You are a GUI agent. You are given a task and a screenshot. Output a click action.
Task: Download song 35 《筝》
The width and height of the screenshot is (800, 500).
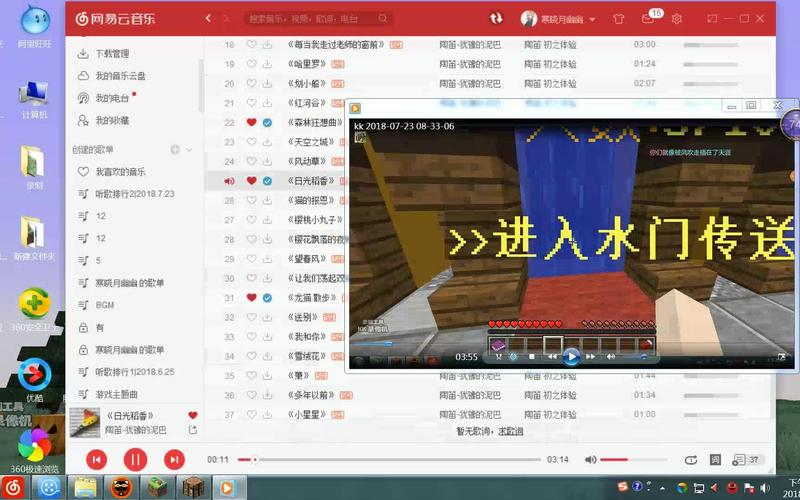(x=267, y=376)
